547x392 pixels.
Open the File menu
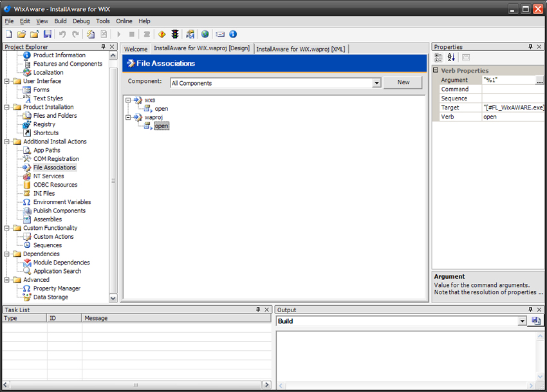coord(9,21)
